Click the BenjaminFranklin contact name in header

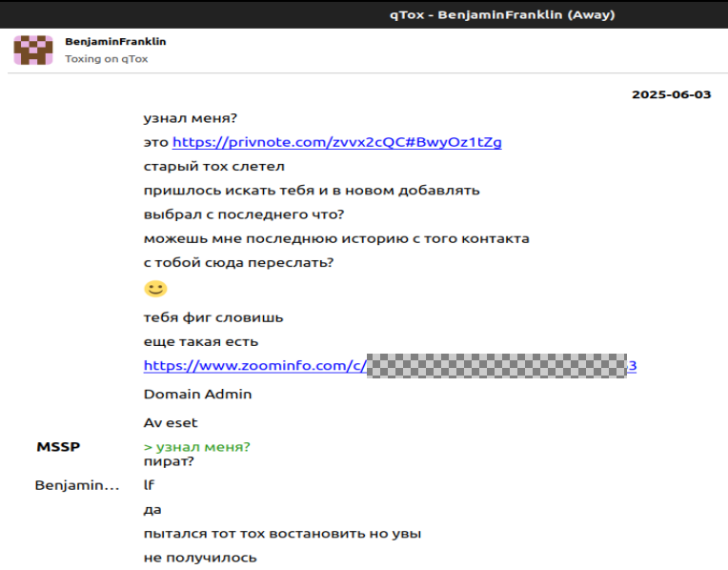pos(115,41)
